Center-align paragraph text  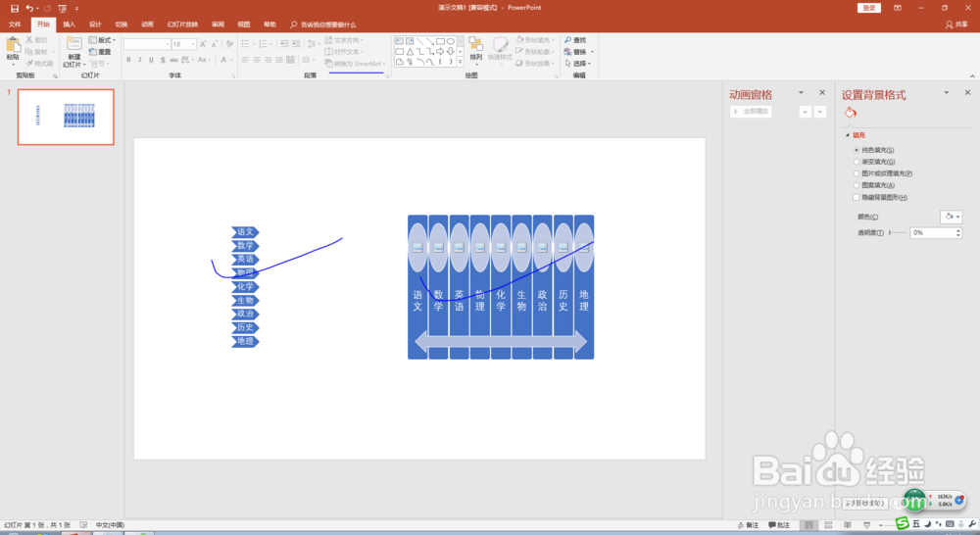[x=257, y=60]
